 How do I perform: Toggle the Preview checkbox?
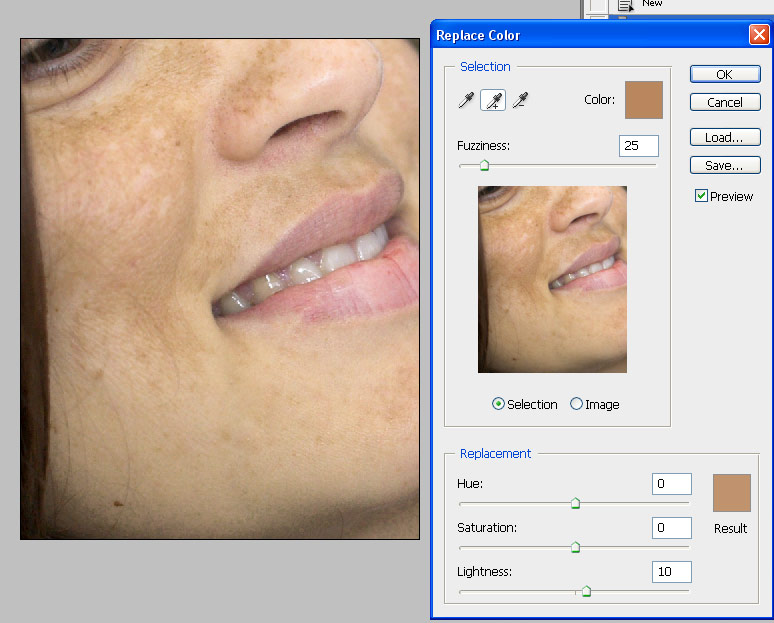(701, 196)
